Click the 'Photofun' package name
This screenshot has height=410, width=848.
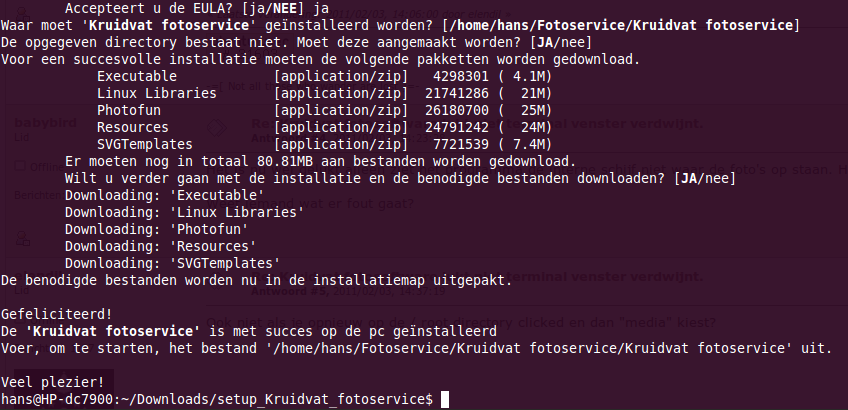click(129, 110)
